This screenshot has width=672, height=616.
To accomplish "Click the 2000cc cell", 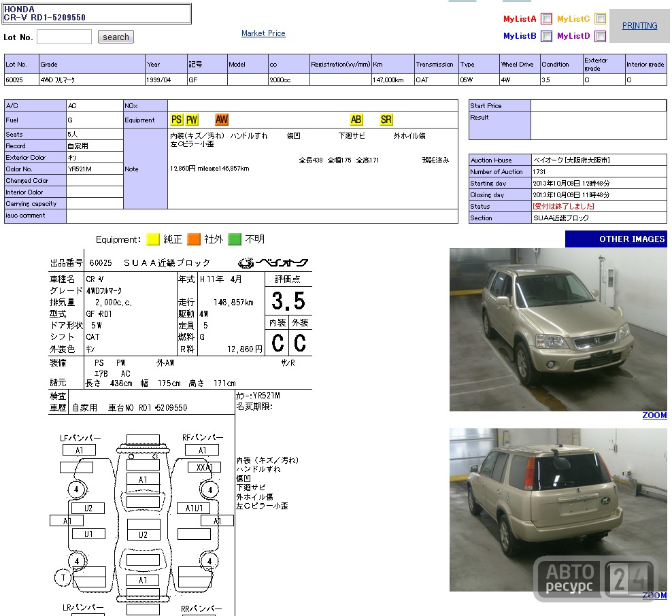I will (289, 80).
